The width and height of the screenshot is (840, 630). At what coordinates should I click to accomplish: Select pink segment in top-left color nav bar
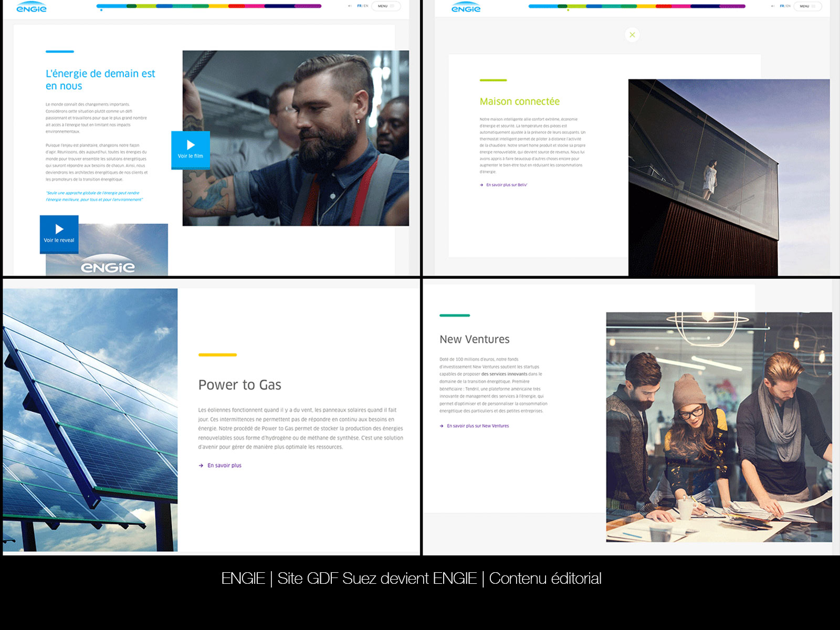(x=255, y=6)
